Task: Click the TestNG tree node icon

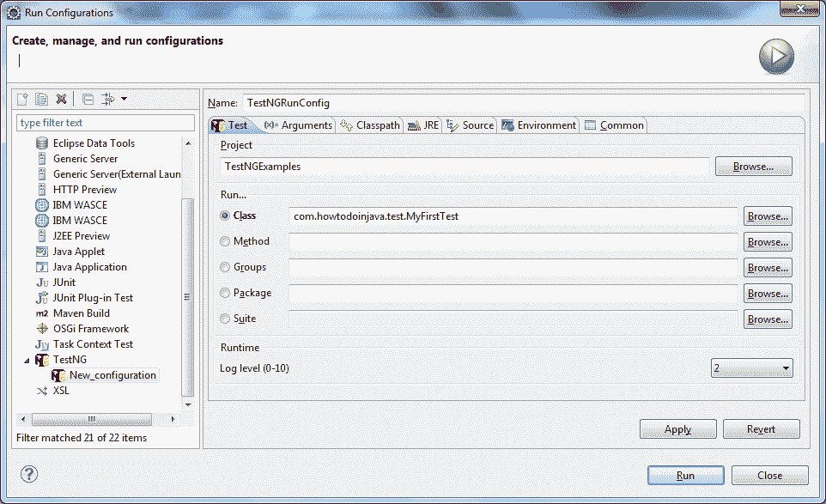Action: tap(42, 360)
